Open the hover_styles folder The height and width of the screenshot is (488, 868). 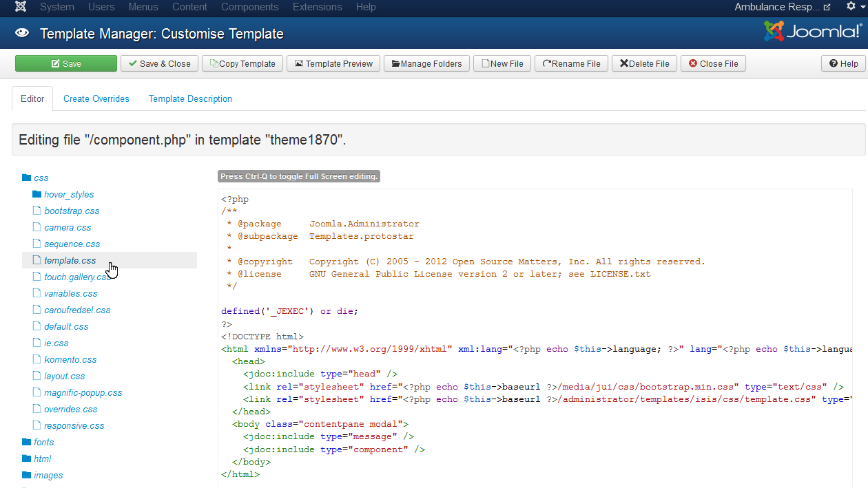click(69, 195)
